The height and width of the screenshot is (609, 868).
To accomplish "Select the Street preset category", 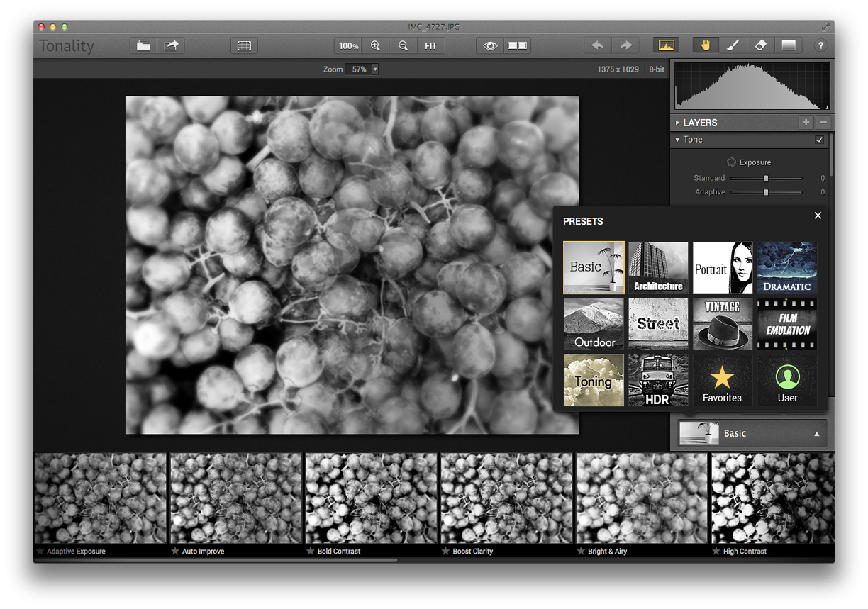I will pos(658,324).
